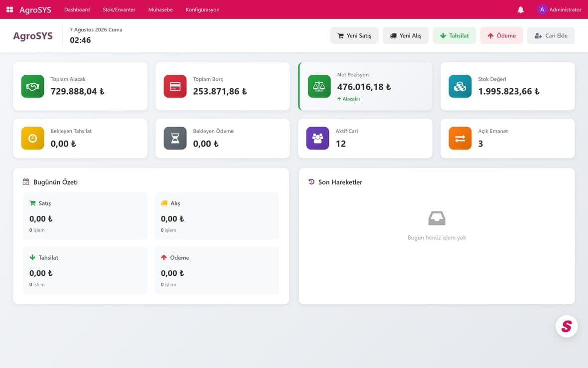Click the green down arrow in Tahsilat summary
Viewport: 588px width, 368px height.
[x=32, y=257]
